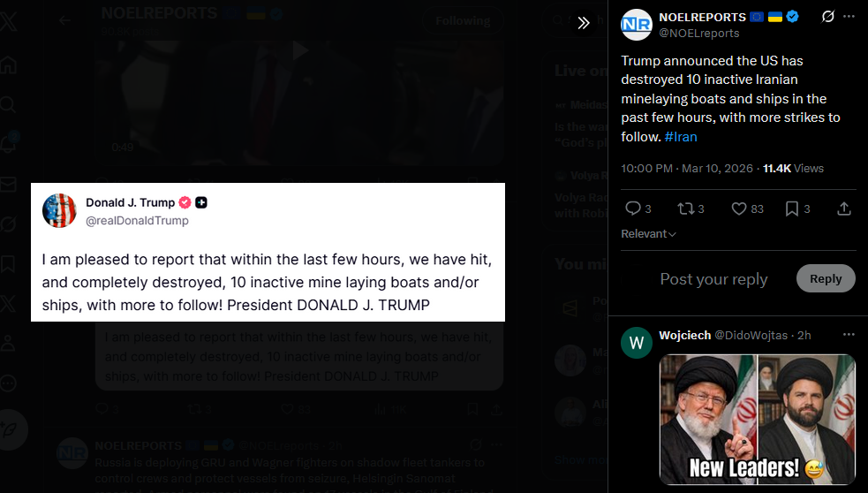Image resolution: width=868 pixels, height=493 pixels.
Task: Click the NOELREPORTS display name in panel
Action: [703, 17]
